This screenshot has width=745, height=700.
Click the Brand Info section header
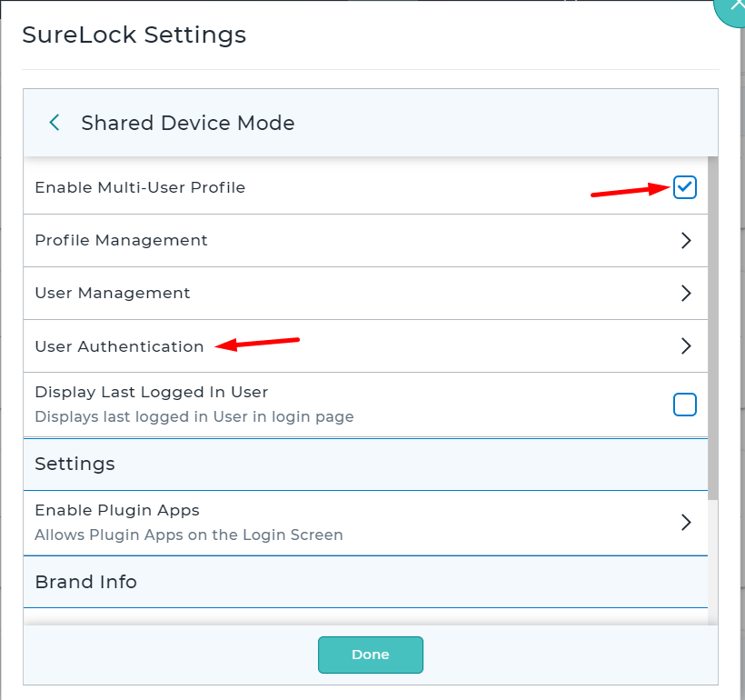[x=365, y=582]
